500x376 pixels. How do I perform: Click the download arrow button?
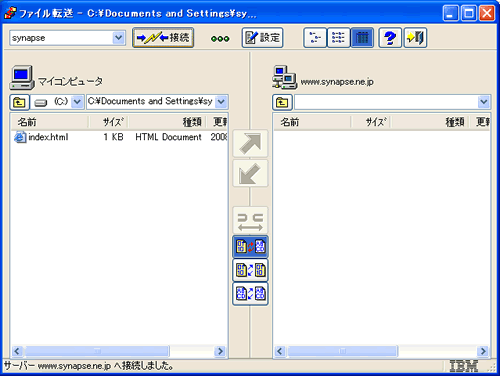coord(250,173)
